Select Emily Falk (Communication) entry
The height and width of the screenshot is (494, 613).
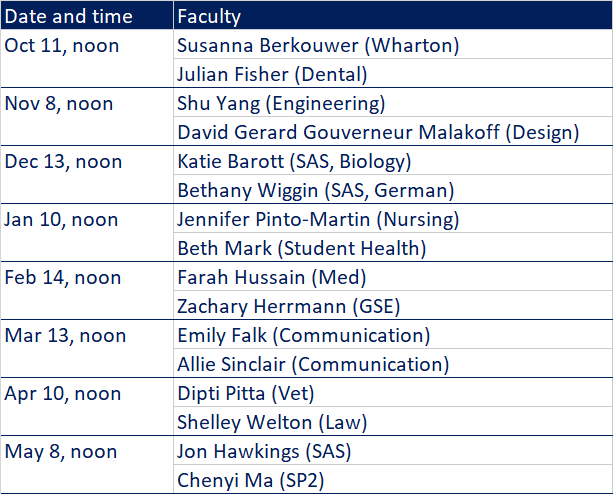pos(393,334)
